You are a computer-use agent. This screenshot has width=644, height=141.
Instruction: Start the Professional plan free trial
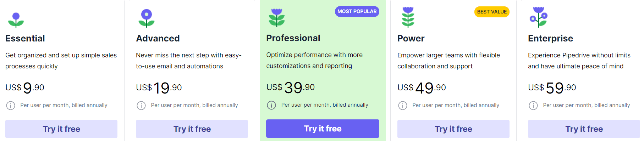[x=323, y=129]
